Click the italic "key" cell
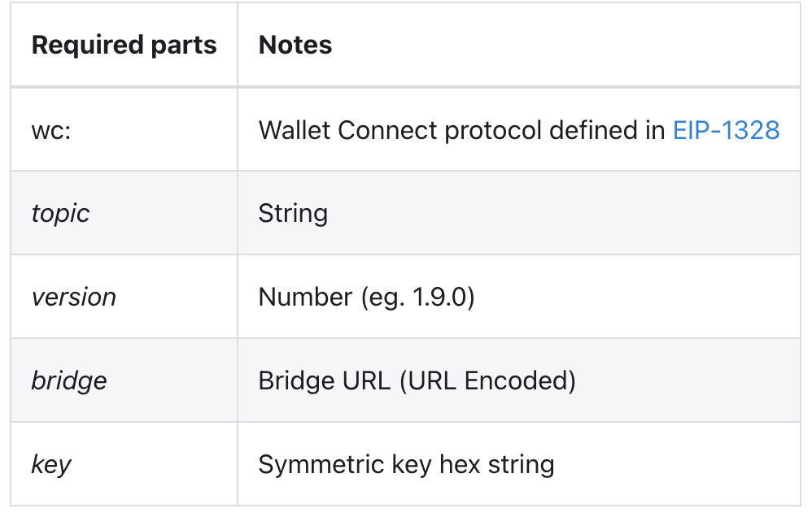 [51, 465]
